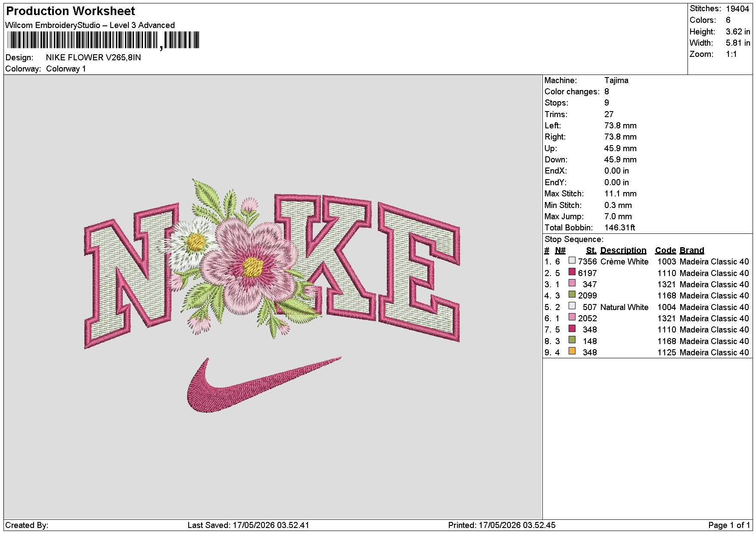Viewport: 756px width, 534px height.
Task: Select the 'Description' column header
Action: (623, 251)
